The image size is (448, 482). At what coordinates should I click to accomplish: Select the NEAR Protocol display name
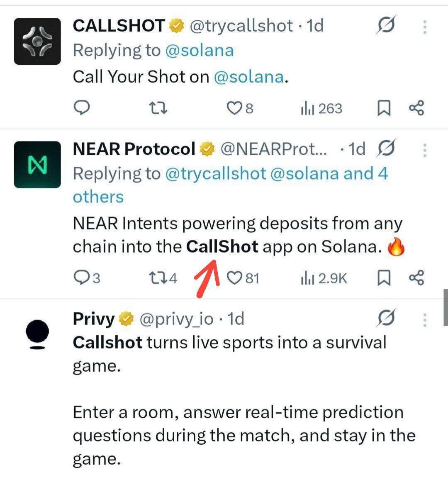(x=134, y=148)
